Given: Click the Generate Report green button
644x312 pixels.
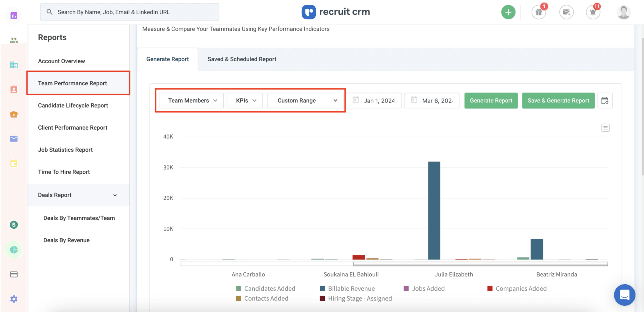Looking at the screenshot, I should click(x=491, y=101).
